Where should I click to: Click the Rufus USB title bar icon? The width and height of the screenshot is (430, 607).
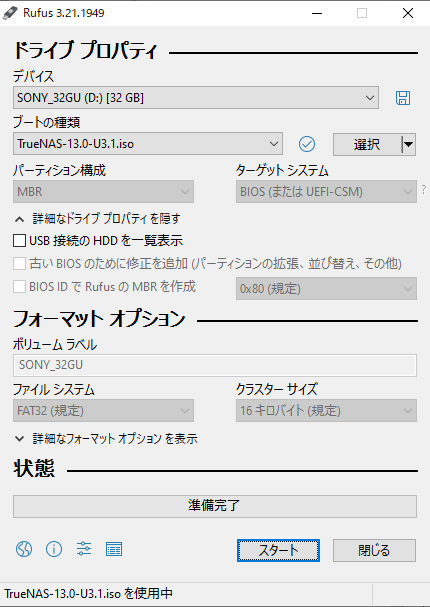coord(10,13)
